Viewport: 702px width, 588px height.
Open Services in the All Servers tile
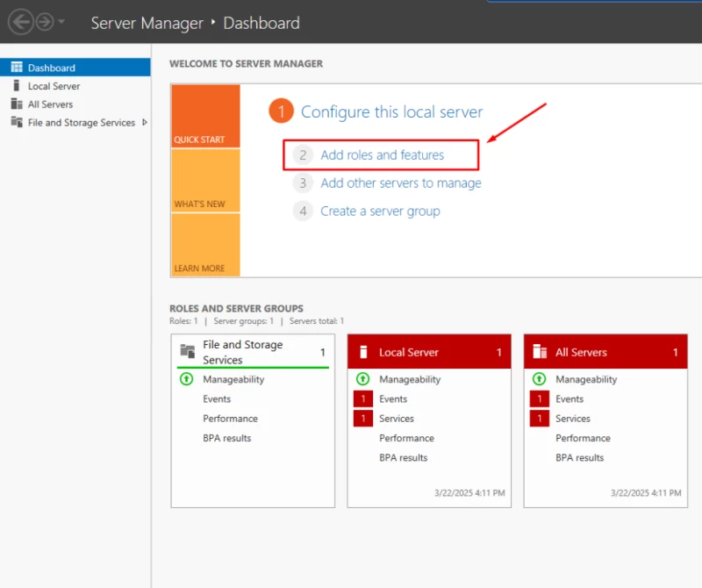click(x=573, y=419)
